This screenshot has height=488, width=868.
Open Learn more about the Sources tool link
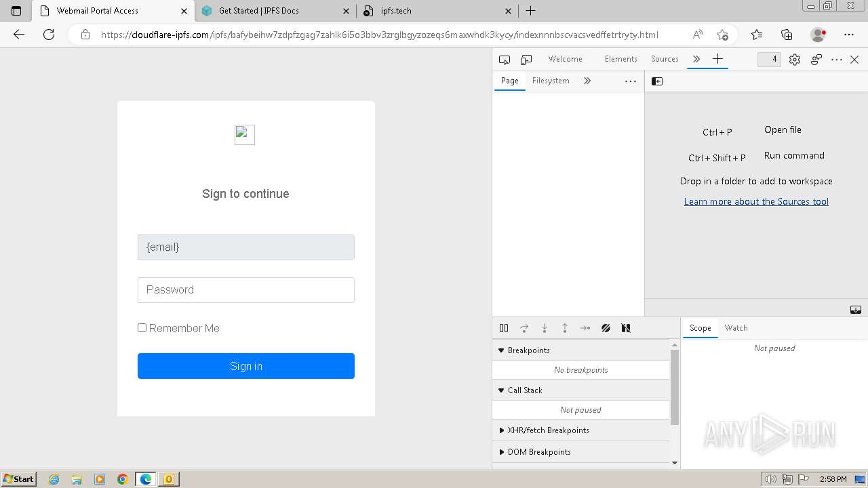coord(756,201)
